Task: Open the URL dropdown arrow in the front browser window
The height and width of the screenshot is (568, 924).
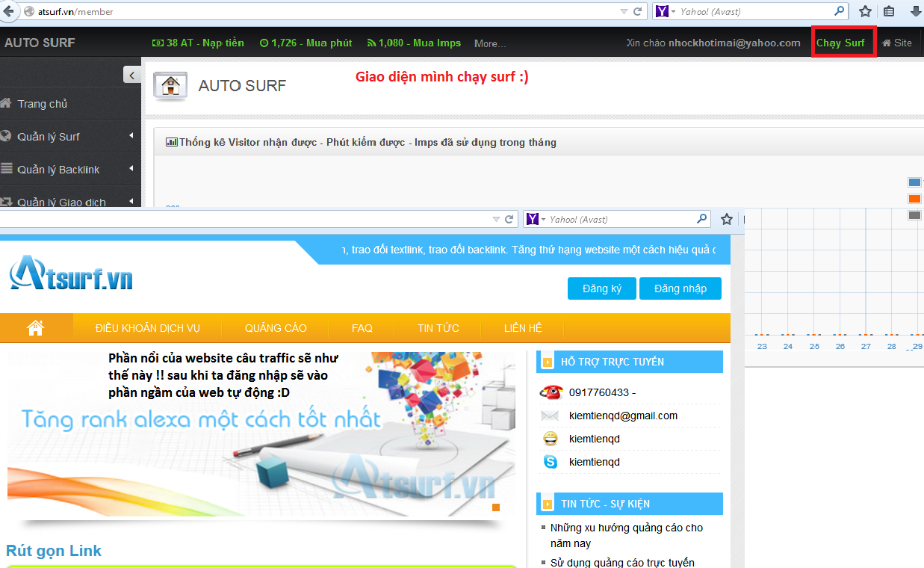Action: [x=495, y=220]
